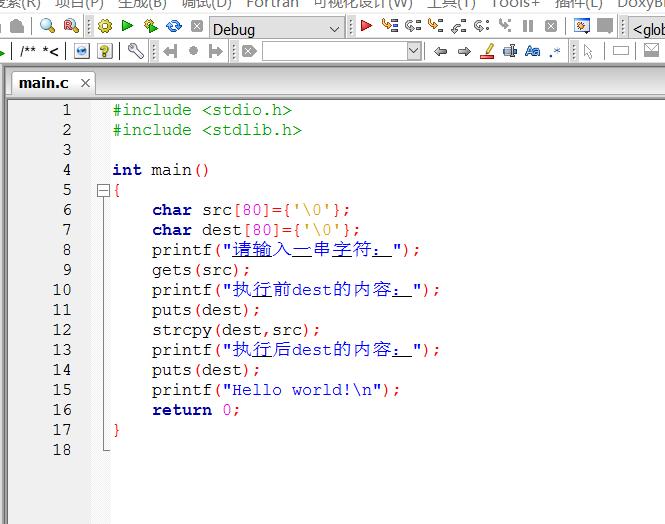Toggle the Highlight matches pencil button
This screenshot has width=665, height=524.
point(487,51)
